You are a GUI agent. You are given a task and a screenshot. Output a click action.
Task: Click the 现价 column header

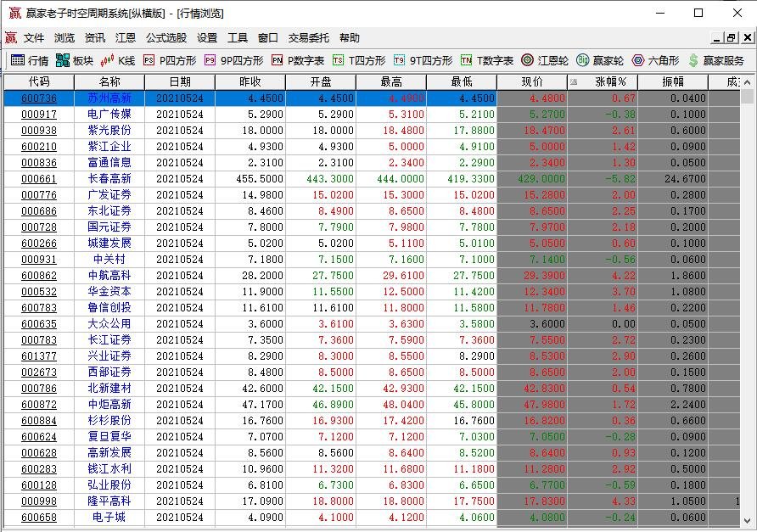pos(531,81)
